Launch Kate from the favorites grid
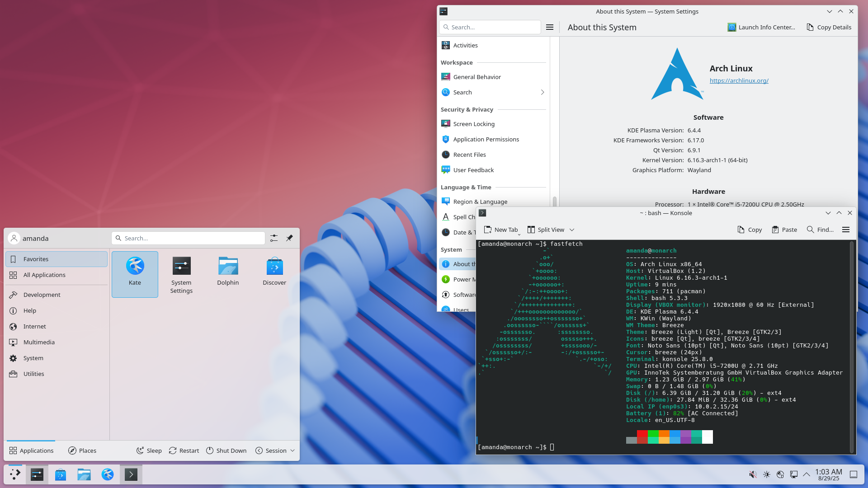Image resolution: width=868 pixels, height=488 pixels. tap(135, 271)
